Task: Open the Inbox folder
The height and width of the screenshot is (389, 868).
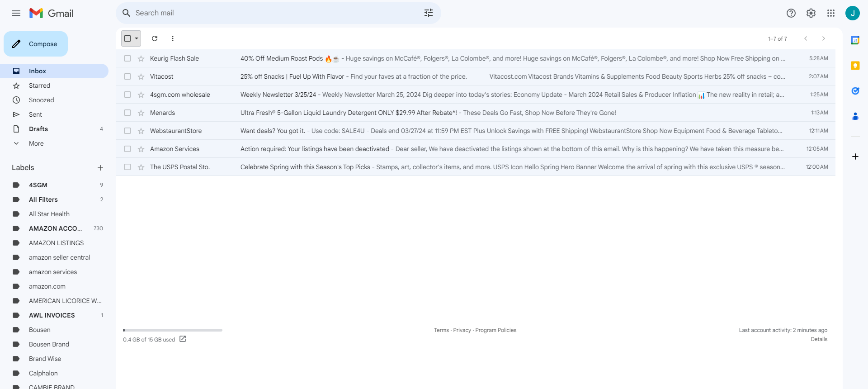Action: 54,71
